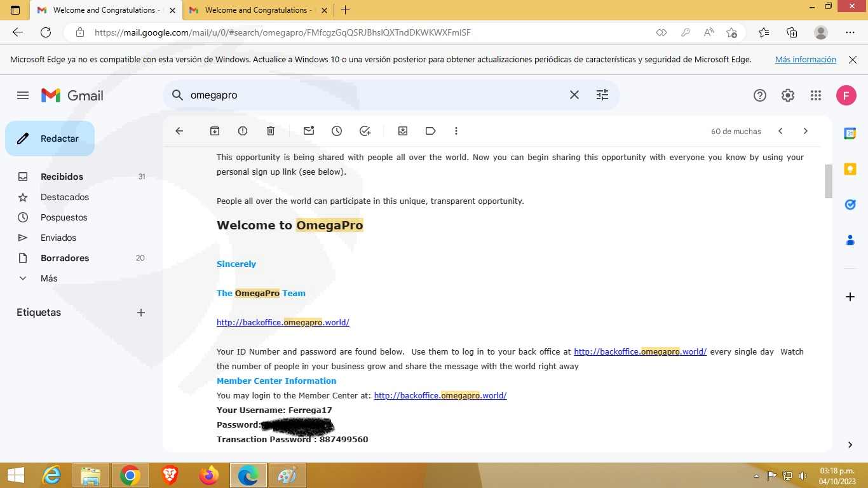Switch to second Welcome and Congratulations tab

257,10
